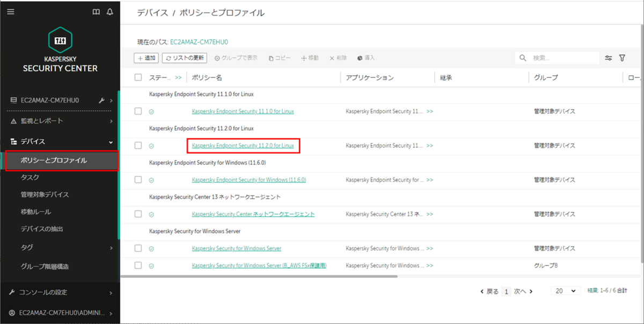Open Kaspersky Endpoint Security 11.2.0 for Linux policy
644x324 pixels.
(243, 146)
